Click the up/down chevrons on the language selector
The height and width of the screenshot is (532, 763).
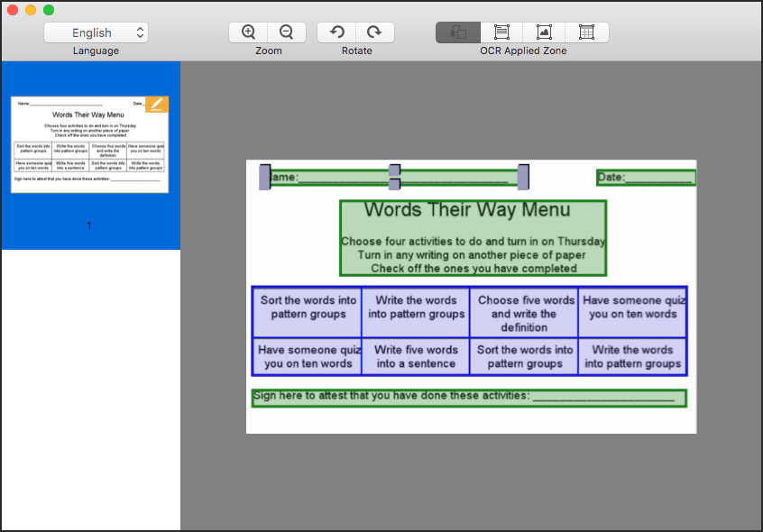point(140,32)
